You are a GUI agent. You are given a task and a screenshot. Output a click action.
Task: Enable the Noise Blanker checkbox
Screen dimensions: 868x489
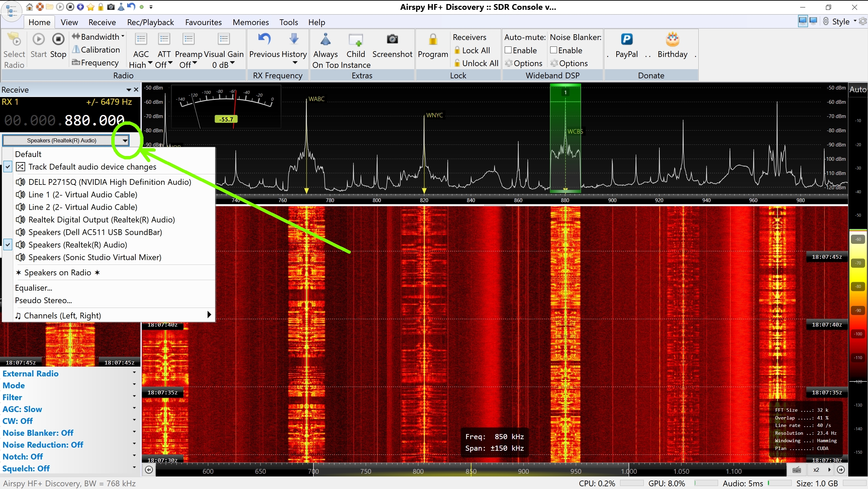click(554, 50)
